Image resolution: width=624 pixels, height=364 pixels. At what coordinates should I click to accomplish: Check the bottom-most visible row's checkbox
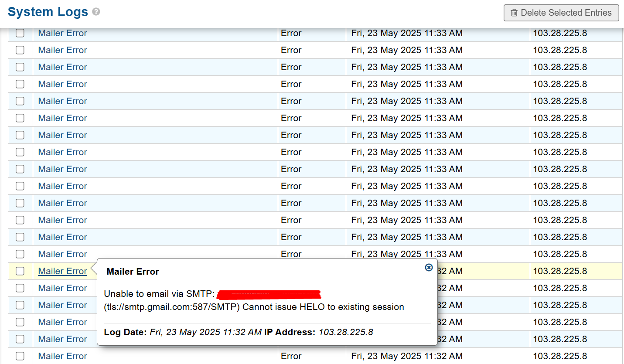tap(20, 356)
